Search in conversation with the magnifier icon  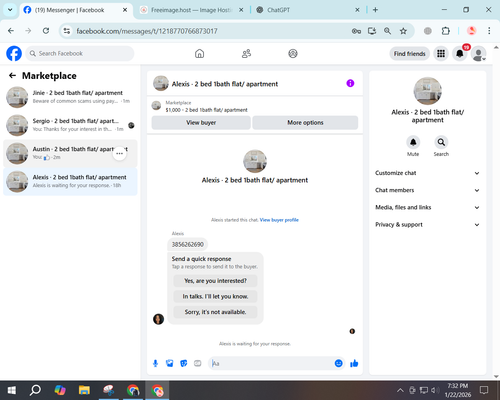(x=441, y=142)
